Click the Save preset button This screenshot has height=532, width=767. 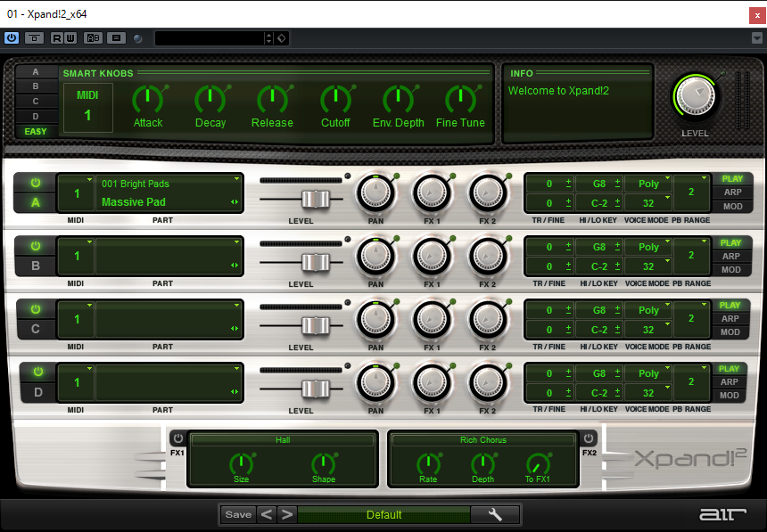[x=238, y=514]
